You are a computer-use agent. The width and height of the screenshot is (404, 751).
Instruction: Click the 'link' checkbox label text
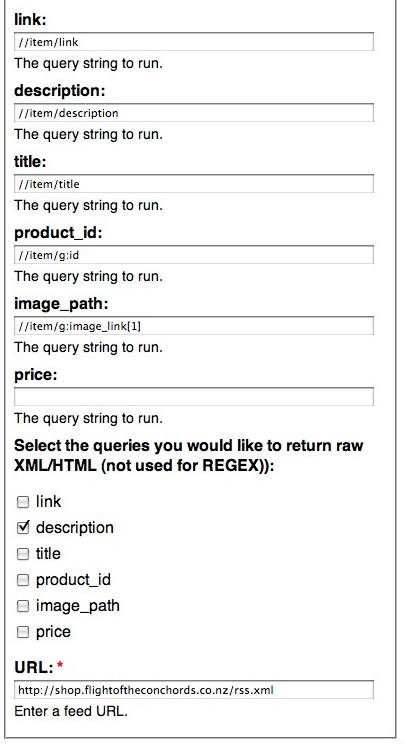(48, 501)
